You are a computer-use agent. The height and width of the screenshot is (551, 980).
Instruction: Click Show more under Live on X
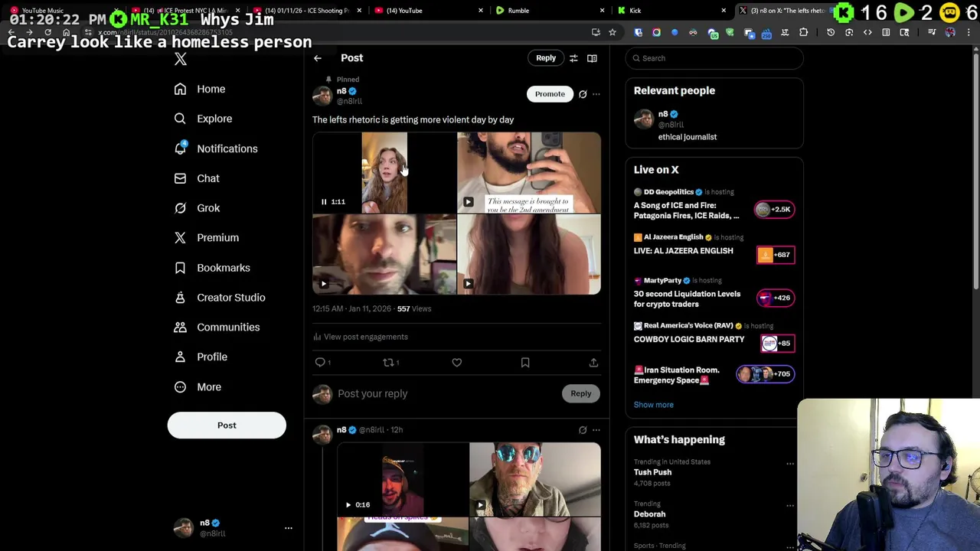click(x=654, y=405)
